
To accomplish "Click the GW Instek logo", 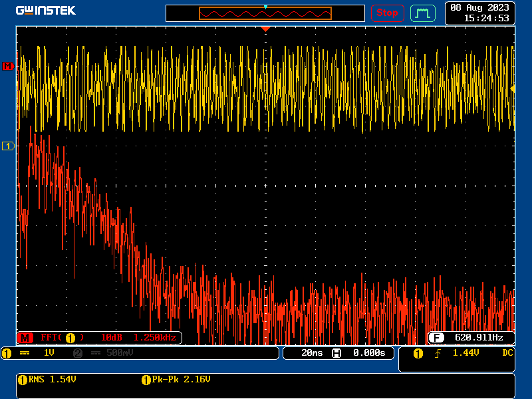I will (x=46, y=11).
